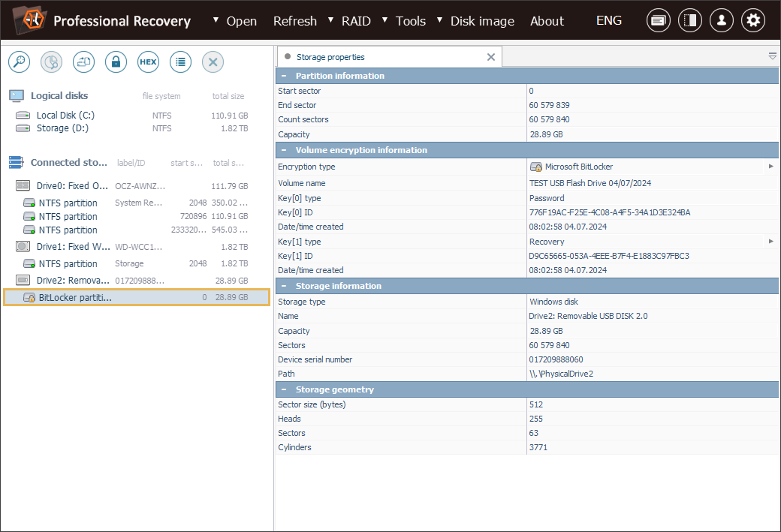Click the label/ID column header
The height and width of the screenshot is (532, 781).
(x=131, y=163)
